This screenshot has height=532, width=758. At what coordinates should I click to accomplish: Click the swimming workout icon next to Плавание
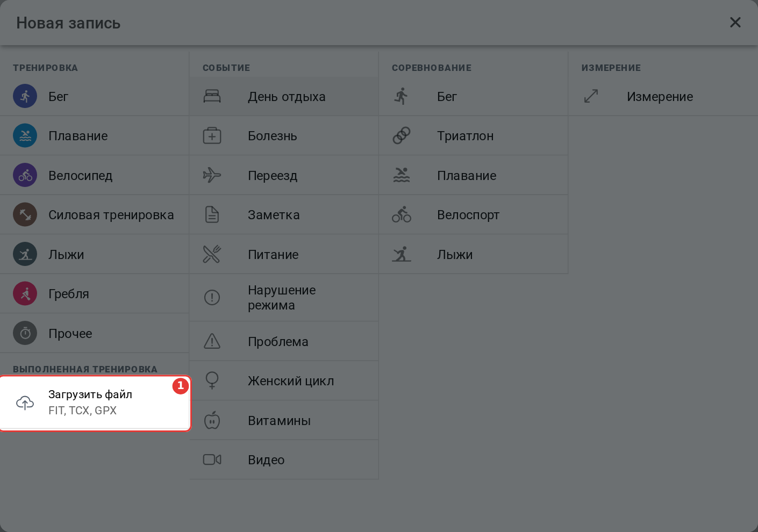point(25,136)
